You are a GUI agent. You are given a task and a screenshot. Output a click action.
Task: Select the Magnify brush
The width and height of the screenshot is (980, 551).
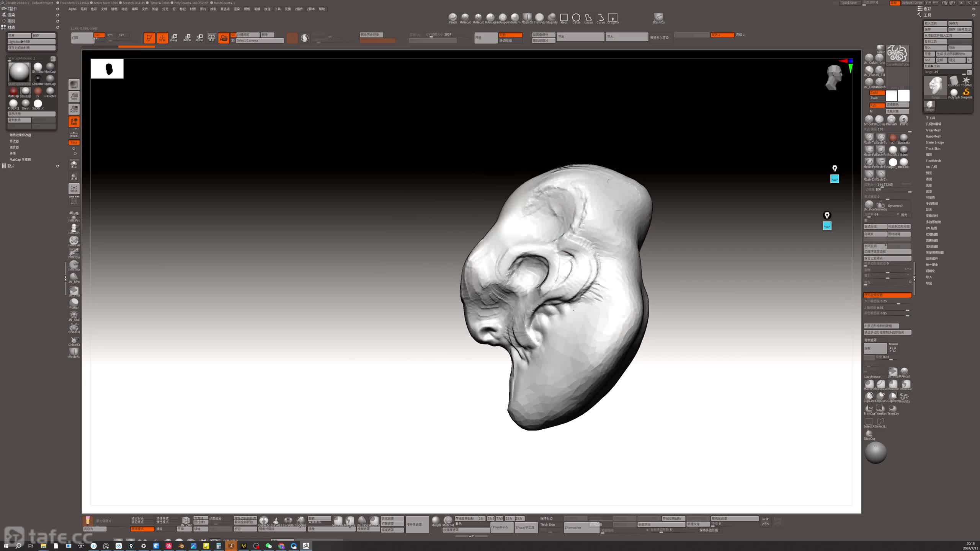coord(552,18)
